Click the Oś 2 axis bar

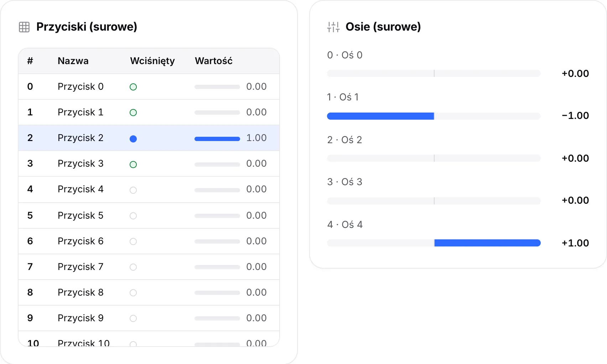tap(434, 158)
